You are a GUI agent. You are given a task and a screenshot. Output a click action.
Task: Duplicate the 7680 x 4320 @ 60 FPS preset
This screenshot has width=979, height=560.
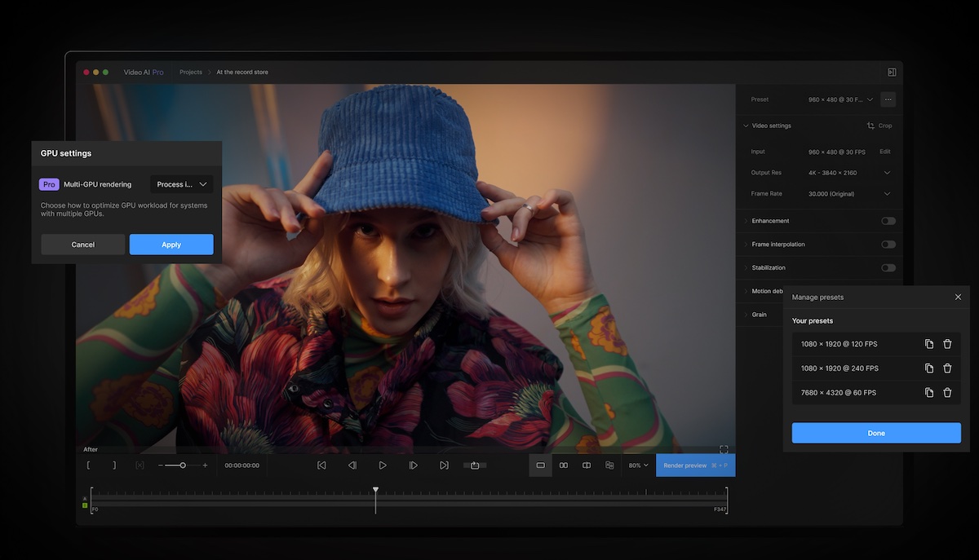pos(929,392)
